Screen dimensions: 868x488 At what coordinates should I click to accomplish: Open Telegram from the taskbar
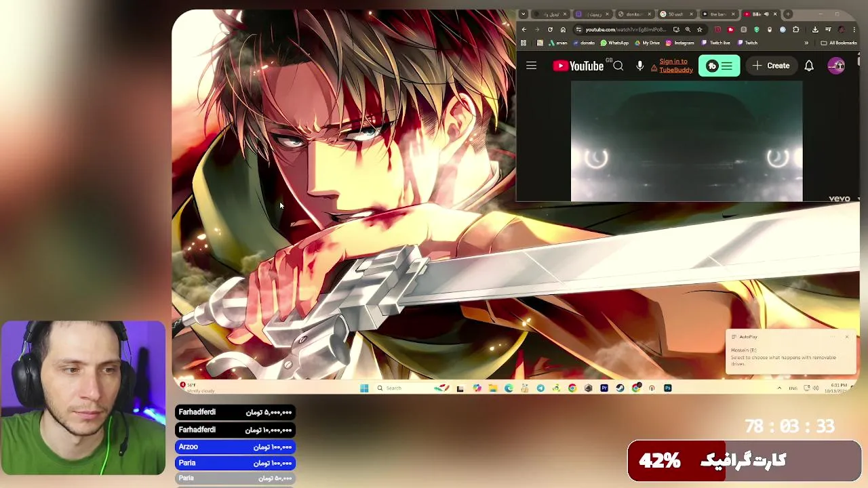(540, 388)
